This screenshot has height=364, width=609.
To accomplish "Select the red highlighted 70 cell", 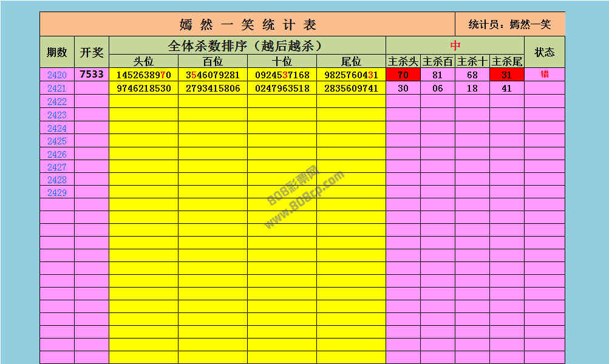I will tap(403, 75).
